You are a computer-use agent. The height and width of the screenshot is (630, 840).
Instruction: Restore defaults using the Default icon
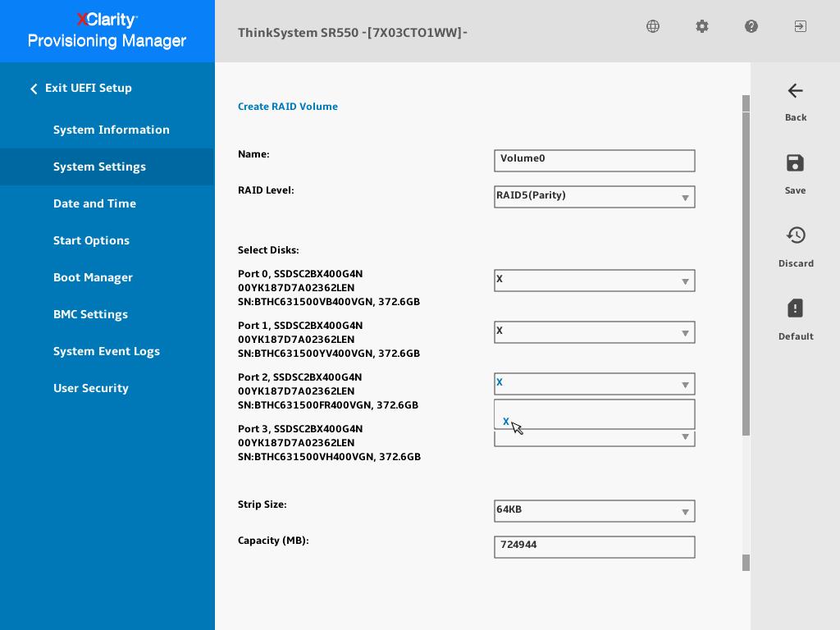tap(795, 308)
